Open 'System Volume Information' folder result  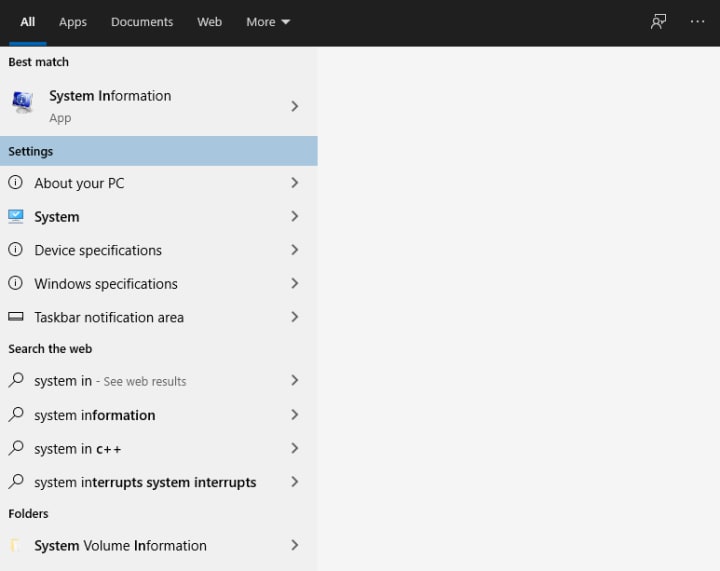[158, 545]
